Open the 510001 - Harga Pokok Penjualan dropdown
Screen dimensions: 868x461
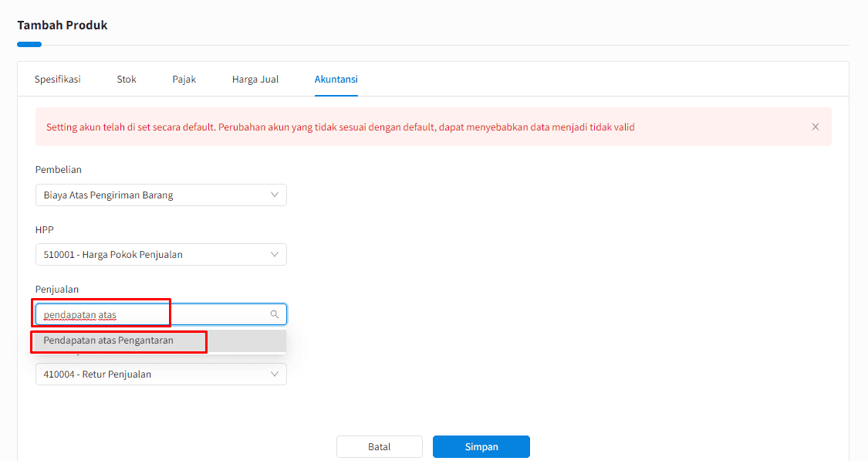[161, 254]
